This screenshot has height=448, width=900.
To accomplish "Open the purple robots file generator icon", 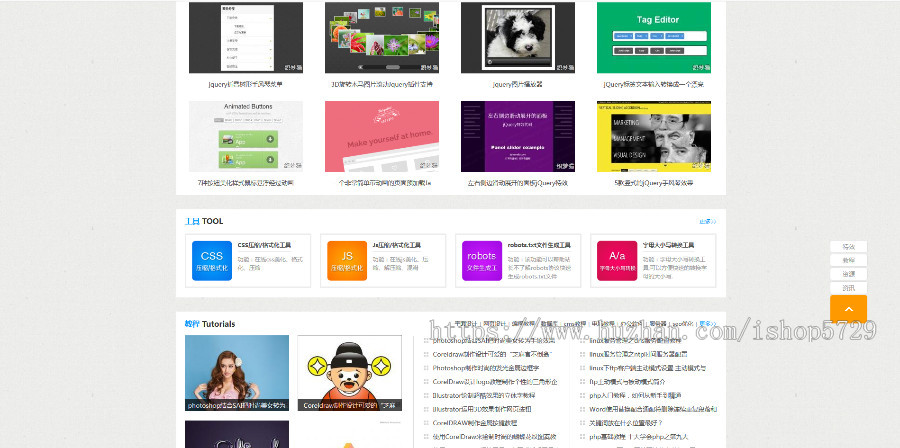I will (482, 260).
